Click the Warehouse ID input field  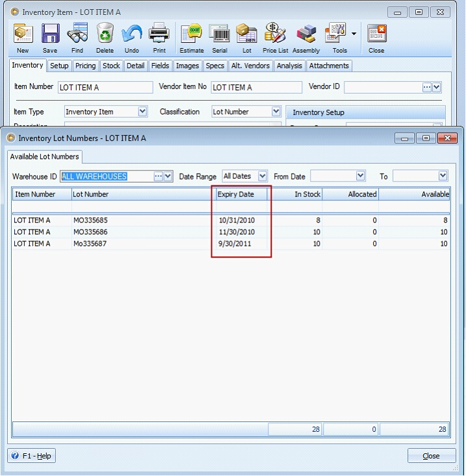pos(106,176)
